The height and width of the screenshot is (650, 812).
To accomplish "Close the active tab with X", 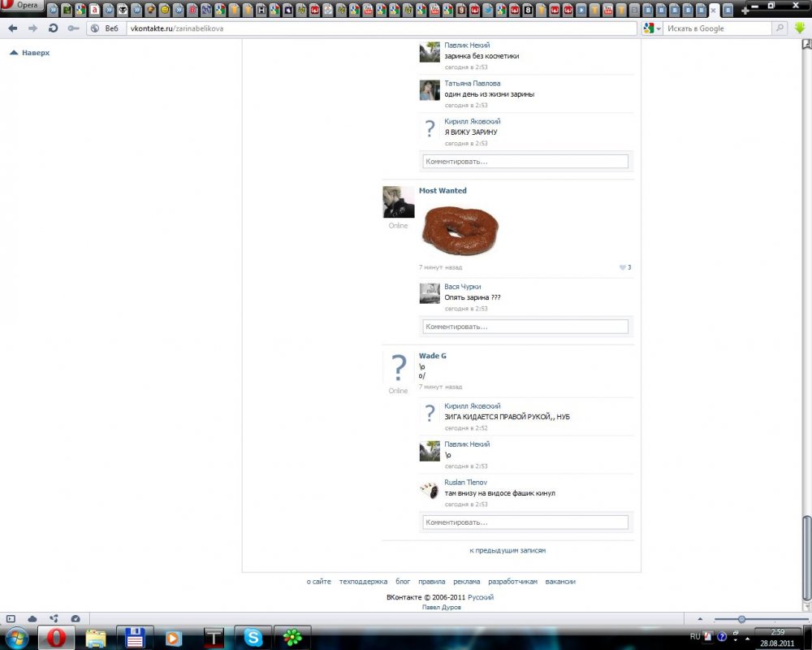I will pyautogui.click(x=714, y=10).
